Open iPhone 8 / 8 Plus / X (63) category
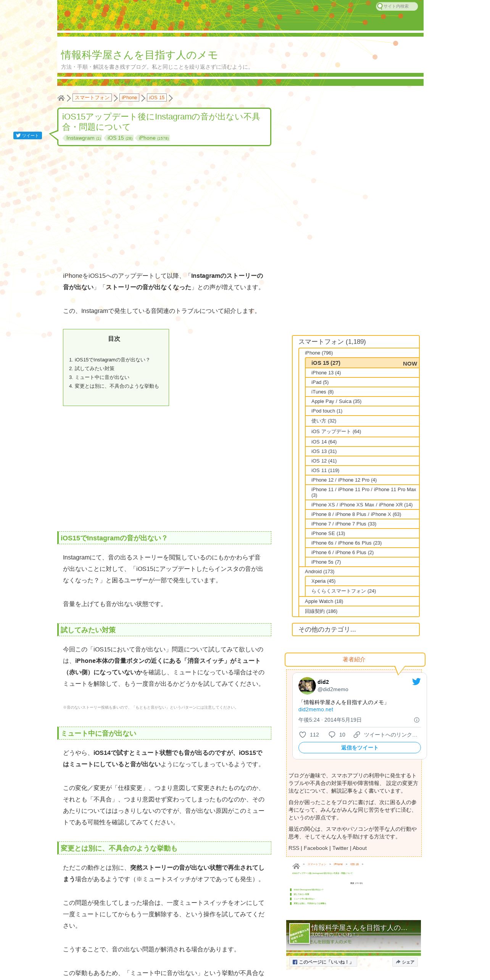The width and height of the screenshot is (490, 980). [x=362, y=514]
